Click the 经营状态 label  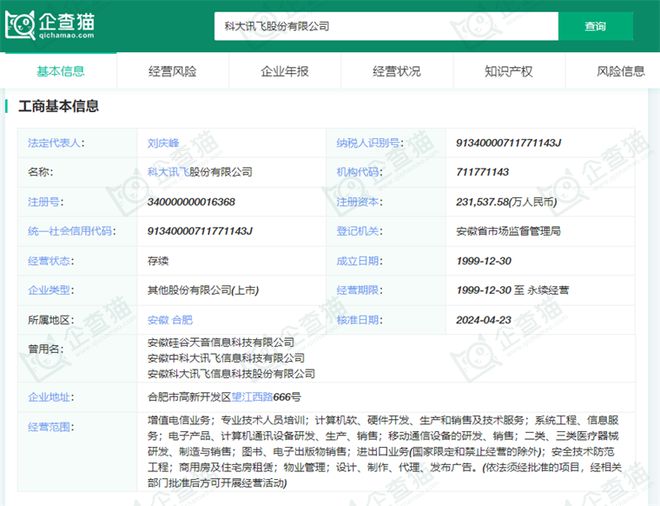tap(51, 261)
